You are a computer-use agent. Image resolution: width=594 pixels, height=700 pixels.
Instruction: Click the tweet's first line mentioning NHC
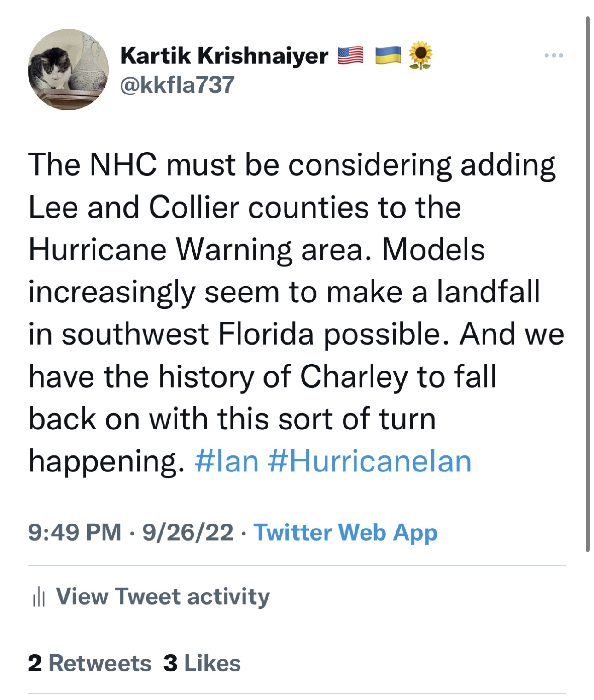click(x=291, y=165)
